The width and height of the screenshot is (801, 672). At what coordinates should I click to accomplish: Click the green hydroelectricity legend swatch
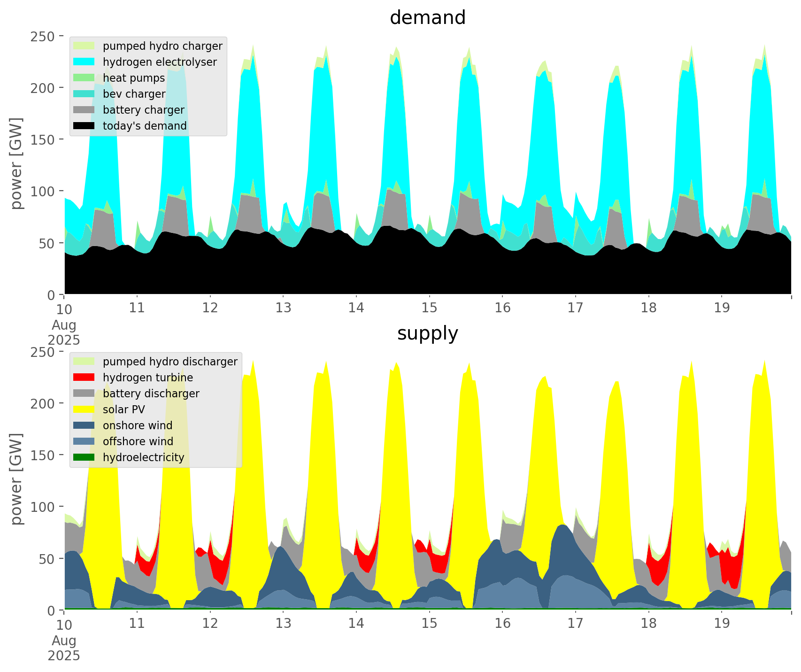[x=85, y=457]
